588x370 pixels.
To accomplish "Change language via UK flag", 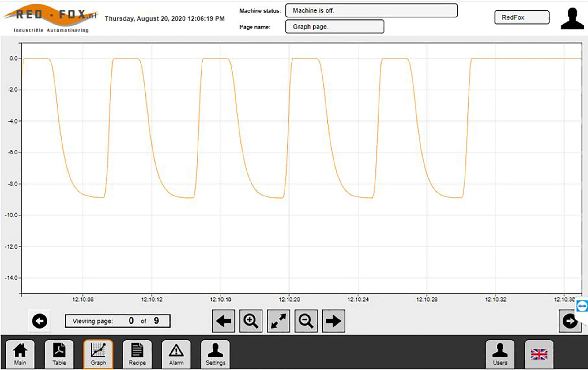I will tap(539, 354).
